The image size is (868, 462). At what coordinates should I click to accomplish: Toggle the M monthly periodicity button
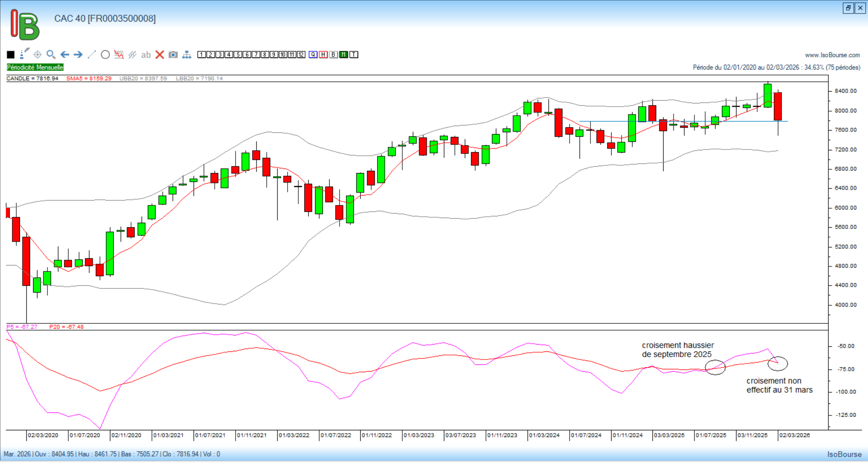[344, 55]
